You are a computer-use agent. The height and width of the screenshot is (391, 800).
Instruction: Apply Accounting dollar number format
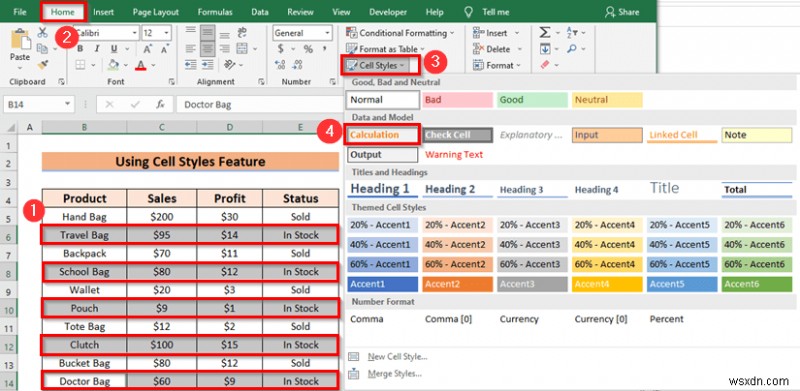pyautogui.click(x=281, y=49)
